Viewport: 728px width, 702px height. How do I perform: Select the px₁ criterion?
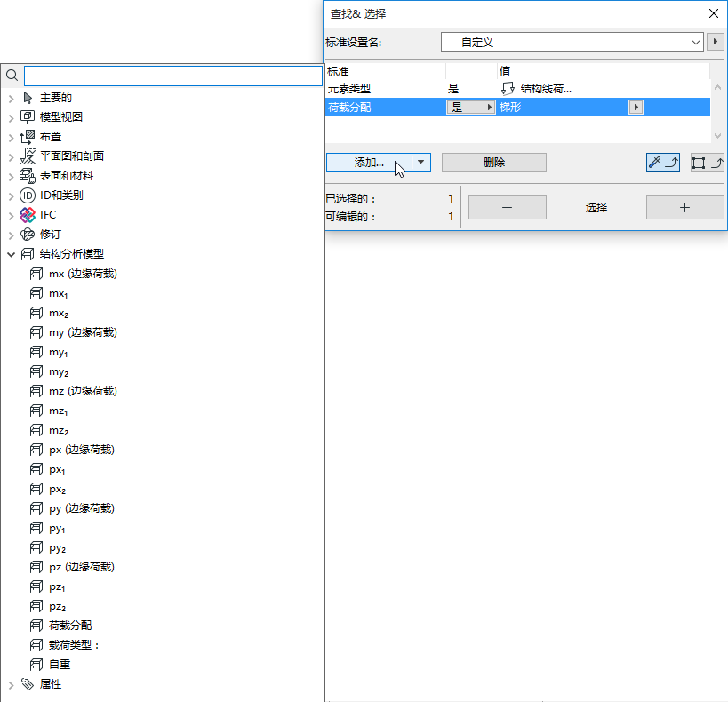(57, 469)
